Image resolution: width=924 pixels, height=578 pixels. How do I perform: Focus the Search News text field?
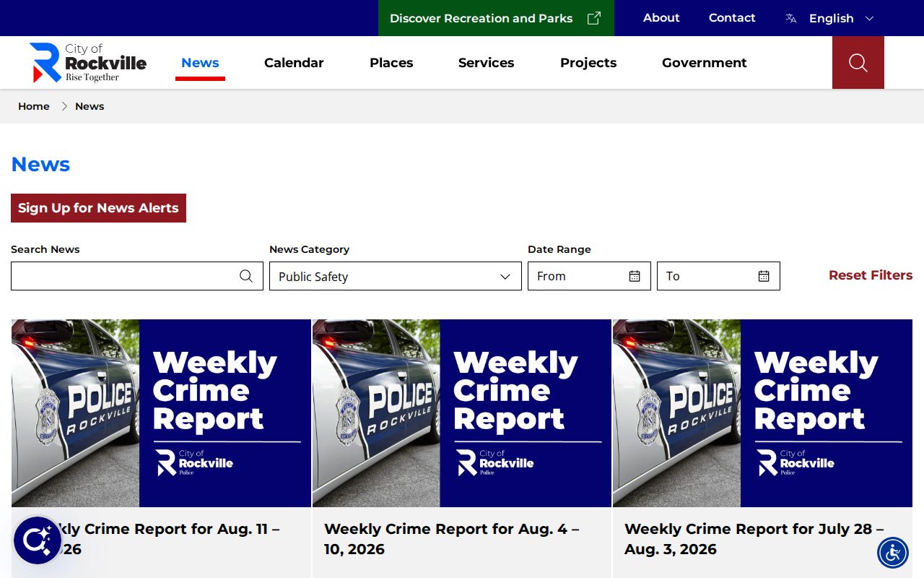pyautogui.click(x=137, y=276)
